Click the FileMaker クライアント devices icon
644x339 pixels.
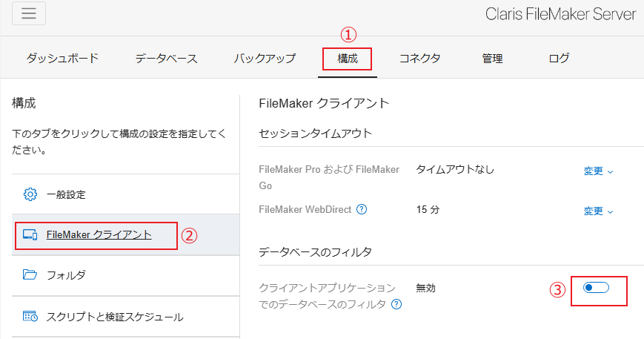pos(30,235)
